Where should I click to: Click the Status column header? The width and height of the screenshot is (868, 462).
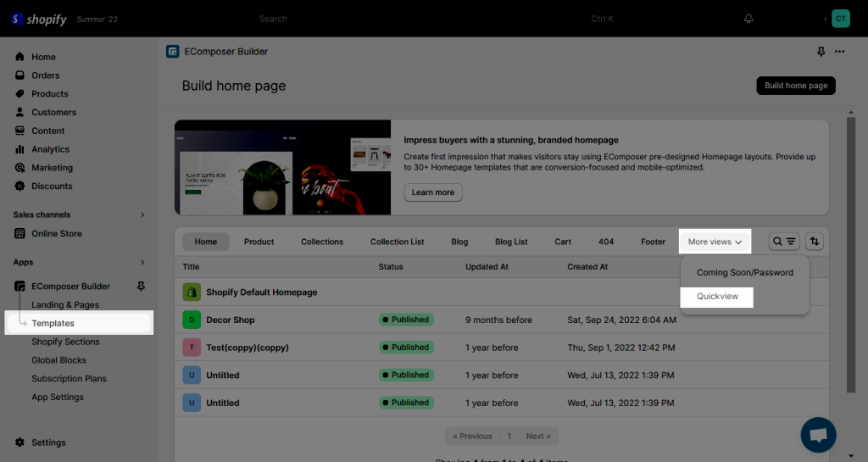click(x=391, y=267)
